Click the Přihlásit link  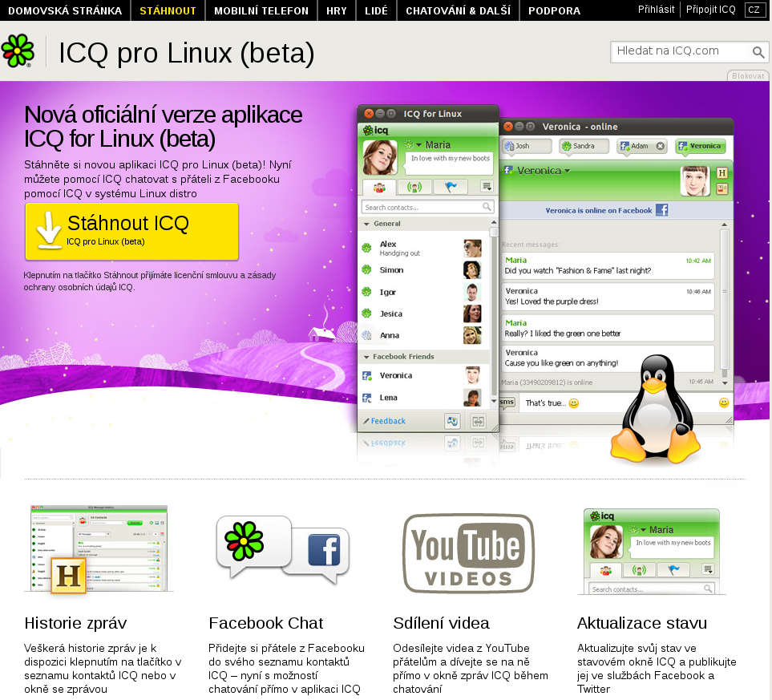point(657,10)
